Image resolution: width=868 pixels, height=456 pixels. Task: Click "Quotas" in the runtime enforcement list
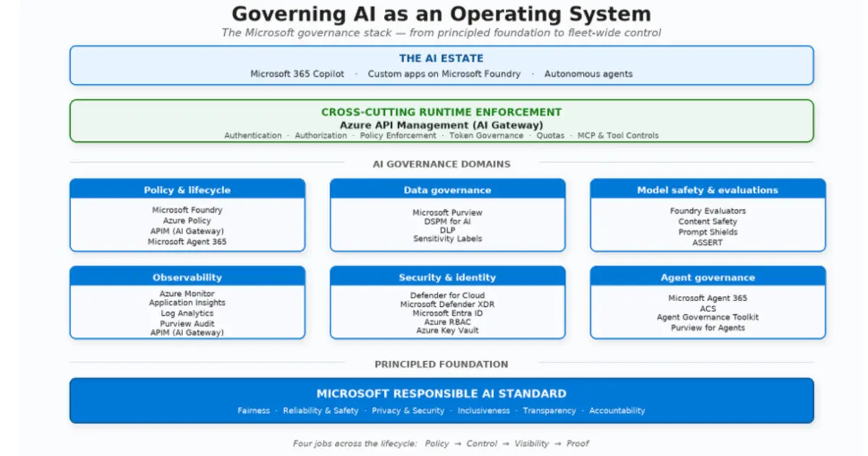point(550,135)
